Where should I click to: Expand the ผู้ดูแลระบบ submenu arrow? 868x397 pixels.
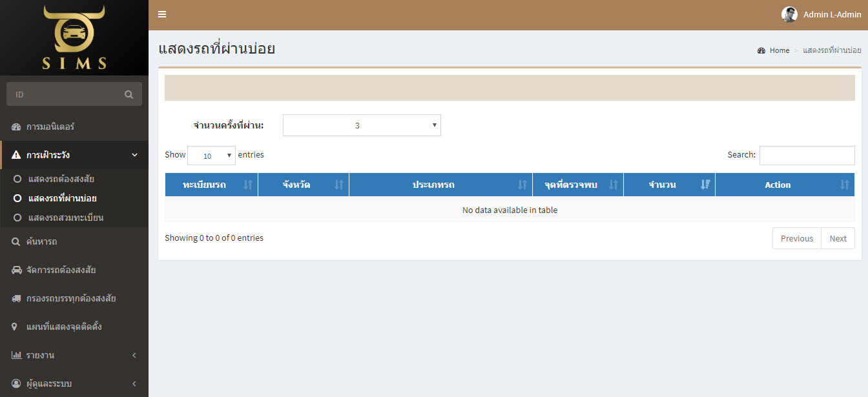(134, 383)
